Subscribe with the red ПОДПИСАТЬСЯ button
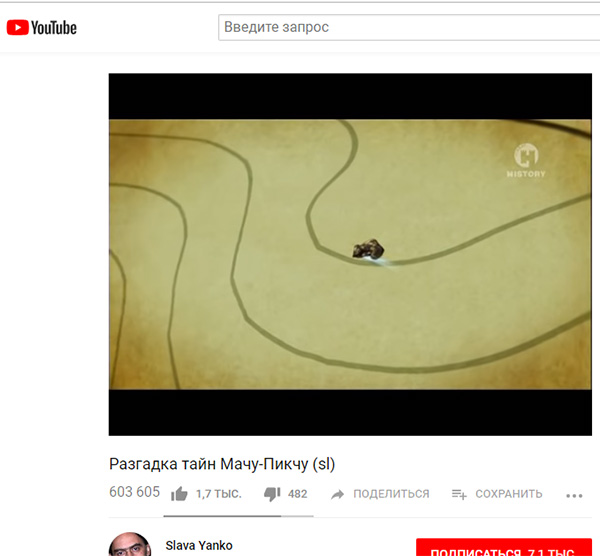The image size is (600, 556). tap(504, 548)
